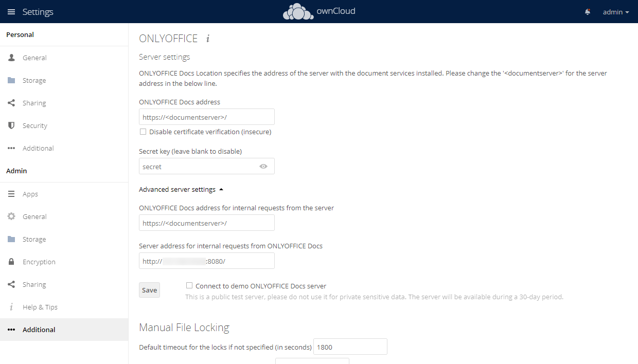
Task: Open the hamburger menu next to Settings
Action: pyautogui.click(x=11, y=12)
